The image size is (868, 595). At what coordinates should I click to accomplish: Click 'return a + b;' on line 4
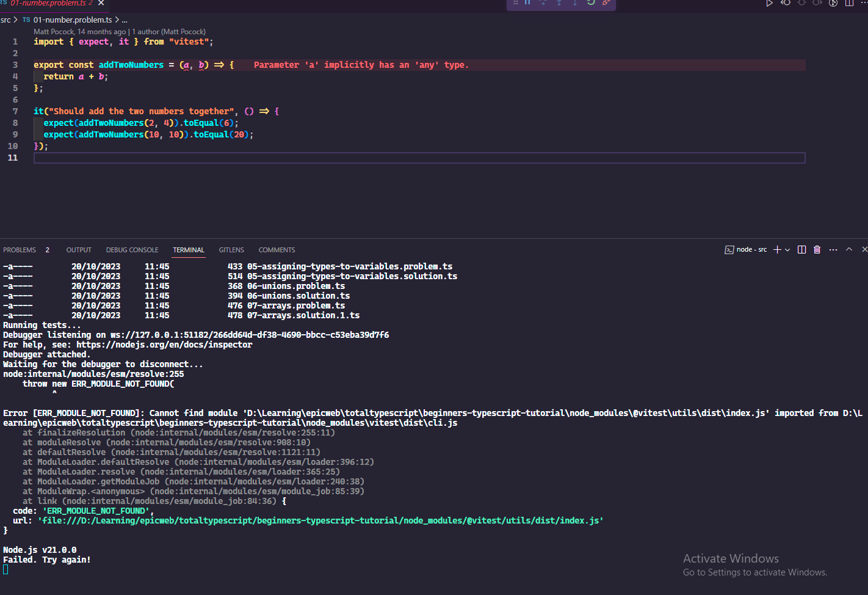click(x=76, y=76)
